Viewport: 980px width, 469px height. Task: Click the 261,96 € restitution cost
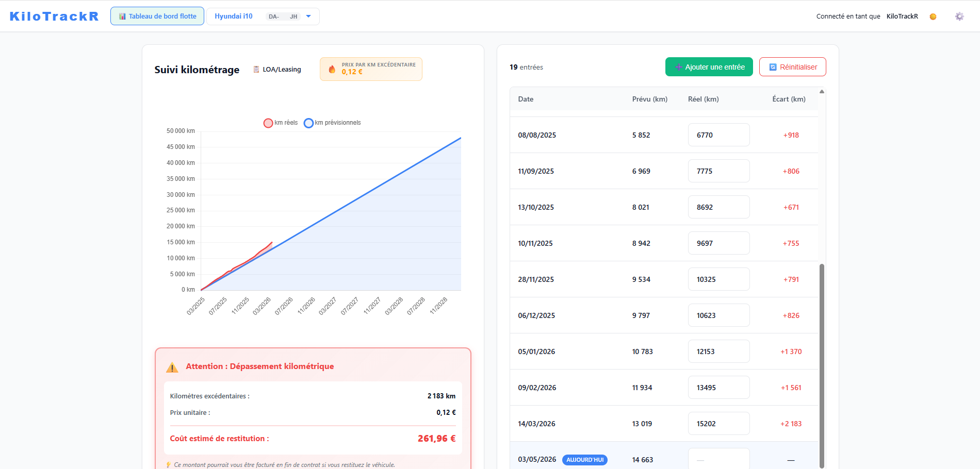(436, 439)
